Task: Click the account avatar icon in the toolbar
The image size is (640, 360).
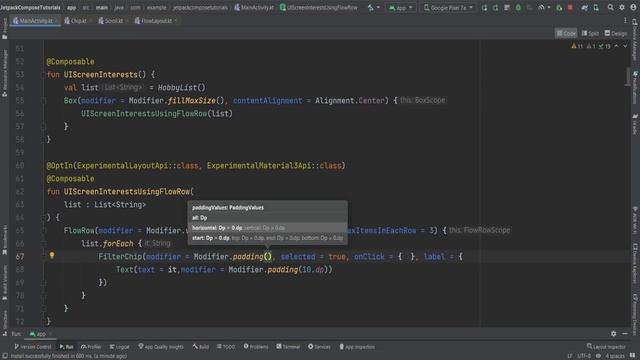Action: tap(633, 7)
